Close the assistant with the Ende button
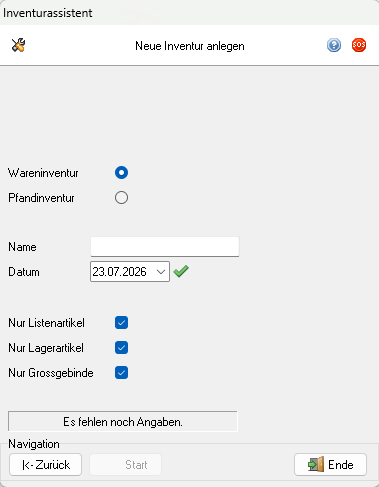379x487 pixels. click(x=330, y=465)
